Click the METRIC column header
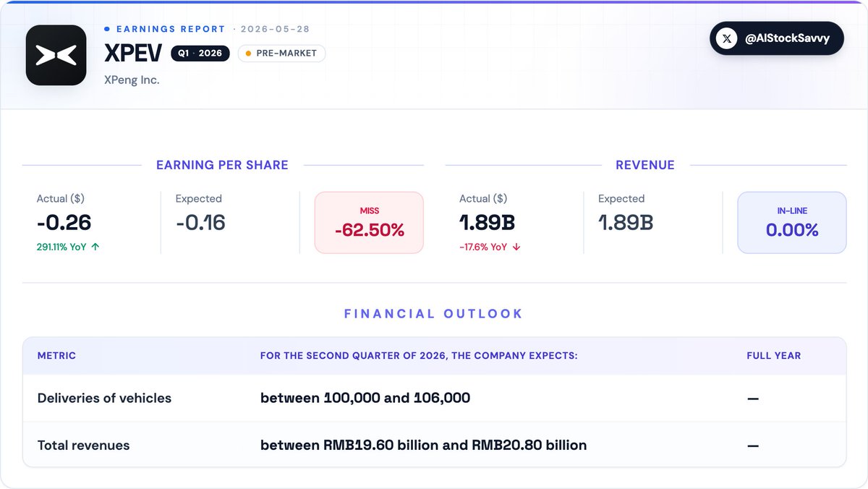The width and height of the screenshot is (868, 489). (x=56, y=356)
